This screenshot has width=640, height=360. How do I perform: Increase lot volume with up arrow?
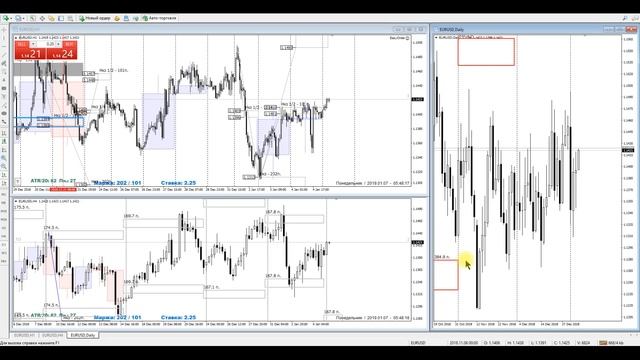59,44
